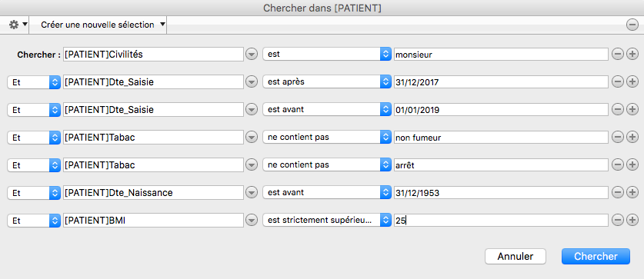644x279 pixels.
Task: Remove the Civilités criterion with minus icon
Action: tap(617, 54)
